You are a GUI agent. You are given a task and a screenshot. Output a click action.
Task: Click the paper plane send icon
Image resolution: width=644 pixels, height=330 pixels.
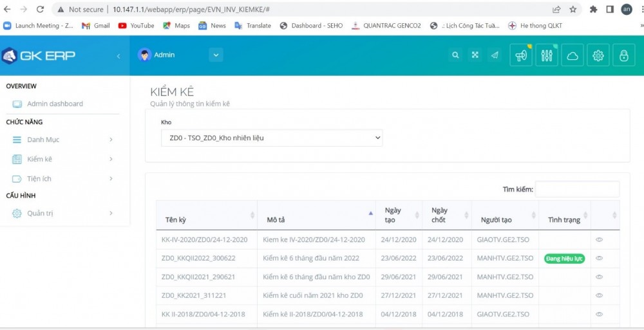pyautogui.click(x=495, y=55)
